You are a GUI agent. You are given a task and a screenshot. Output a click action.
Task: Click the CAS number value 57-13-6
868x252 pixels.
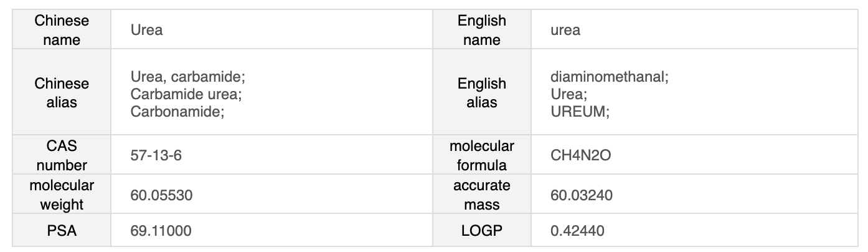click(156, 155)
